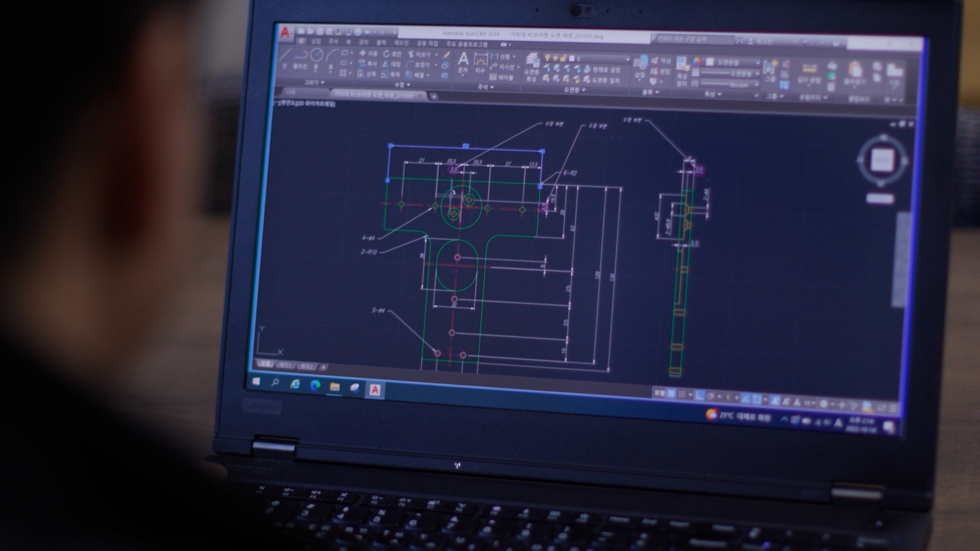
Task: Toggle model space (모형) status button
Action: [x=659, y=393]
